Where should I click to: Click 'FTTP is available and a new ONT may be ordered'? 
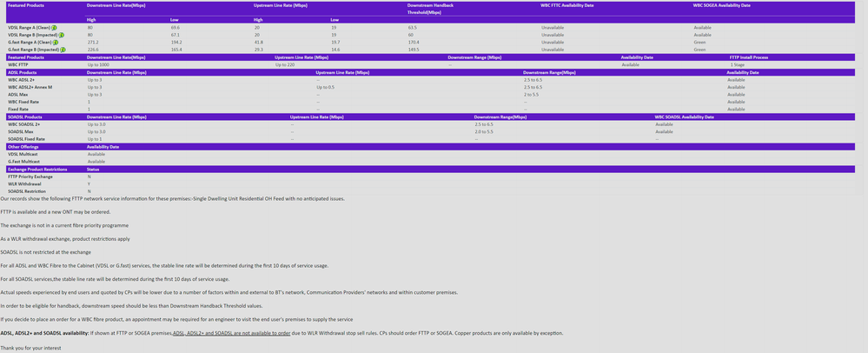56,211
